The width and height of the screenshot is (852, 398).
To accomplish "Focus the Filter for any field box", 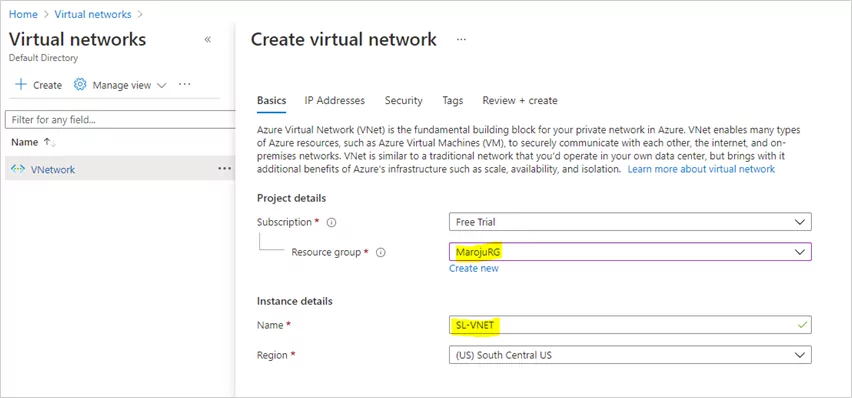I will pos(120,119).
